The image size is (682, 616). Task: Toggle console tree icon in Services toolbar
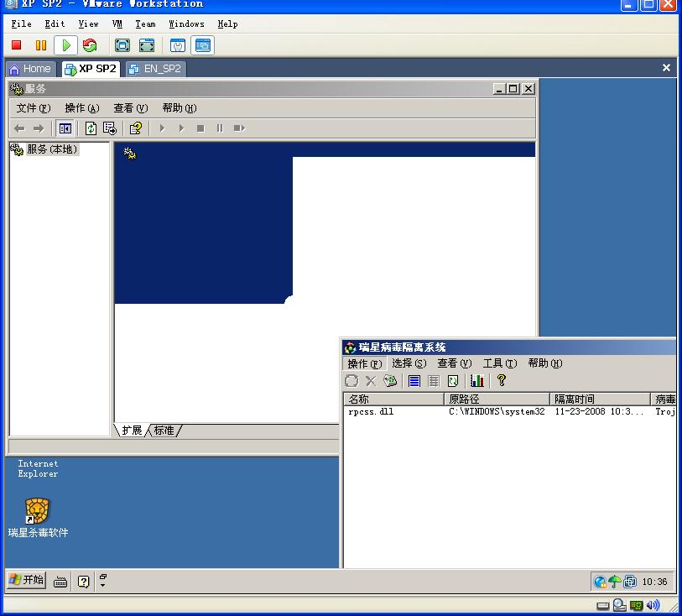[65, 128]
